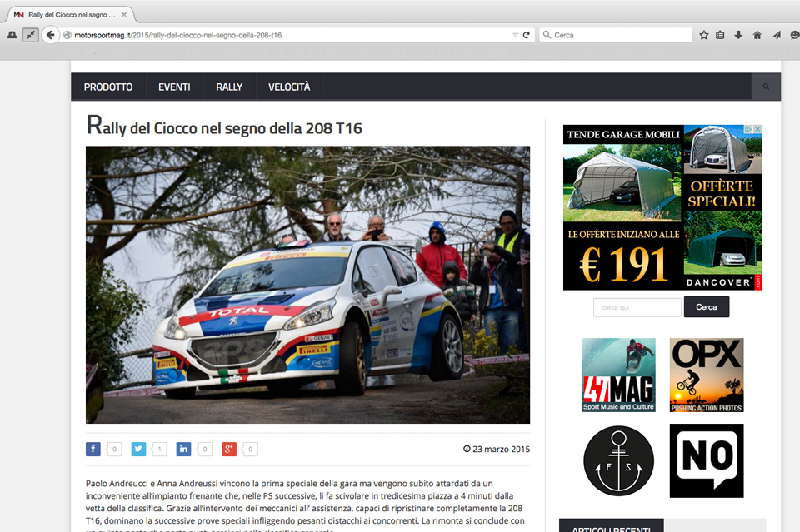This screenshot has width=800, height=532.
Task: Open the chat bubble icon in toolbar
Action: (x=795, y=35)
